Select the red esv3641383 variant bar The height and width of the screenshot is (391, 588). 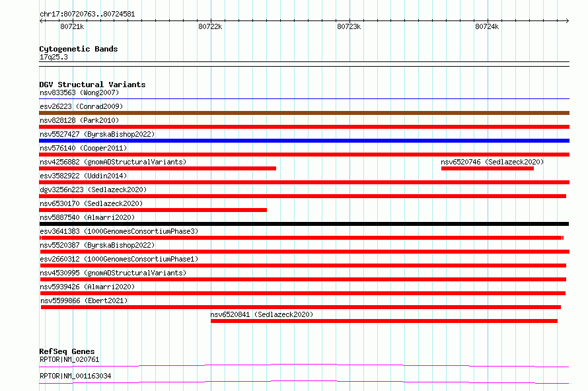click(x=302, y=238)
